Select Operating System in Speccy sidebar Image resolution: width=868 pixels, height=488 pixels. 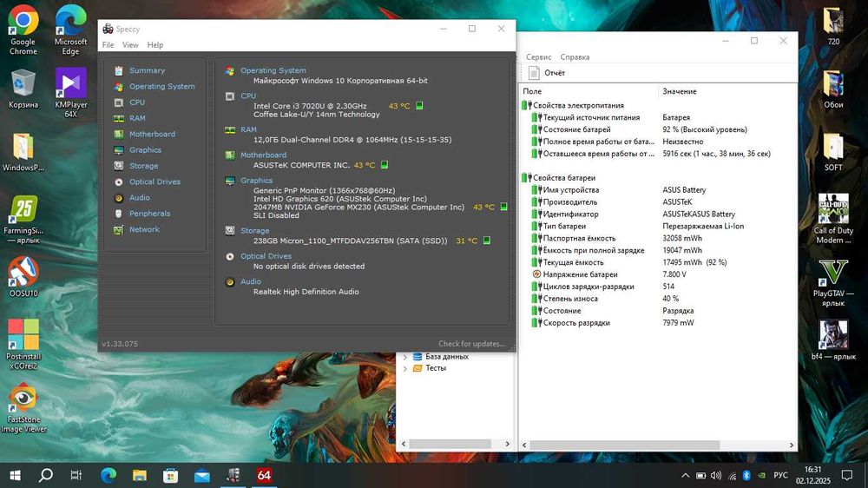pyautogui.click(x=161, y=87)
